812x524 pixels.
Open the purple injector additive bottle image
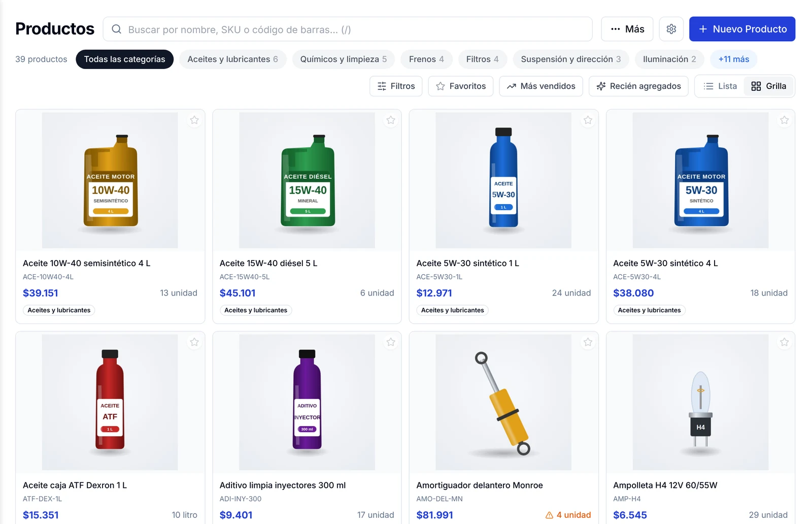[x=307, y=402]
